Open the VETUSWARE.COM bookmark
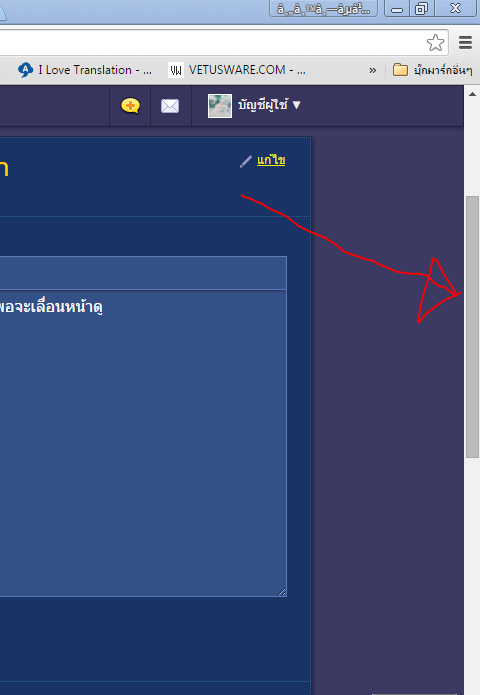Screen dimensions: 480x695 pyautogui.click(x=237, y=70)
